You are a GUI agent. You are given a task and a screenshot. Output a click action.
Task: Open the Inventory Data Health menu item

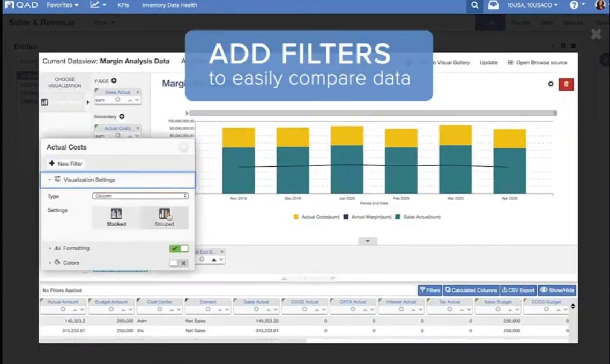169,5
